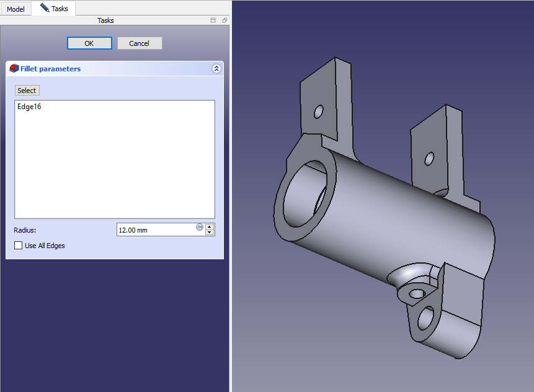Open the Radius expression editor icon
The height and width of the screenshot is (392, 534).
tap(200, 227)
